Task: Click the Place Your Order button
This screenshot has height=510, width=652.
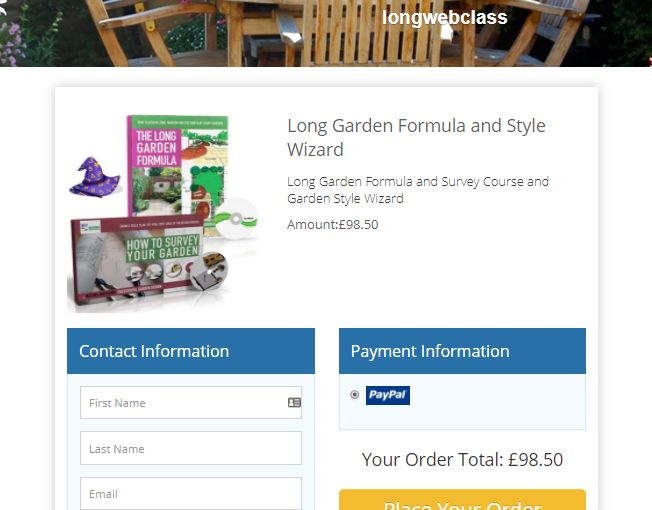Action: pos(462,500)
